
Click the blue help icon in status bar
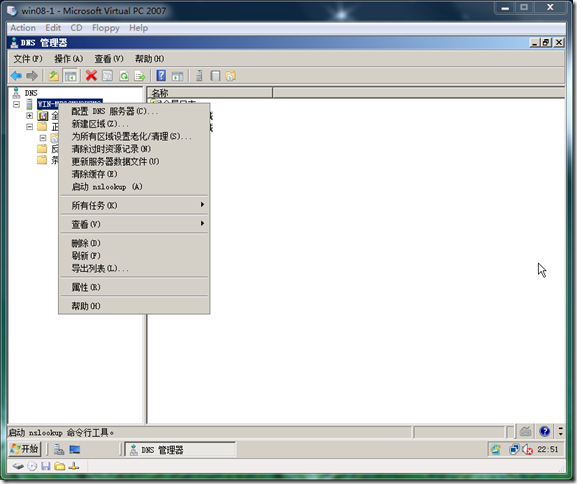pos(545,431)
